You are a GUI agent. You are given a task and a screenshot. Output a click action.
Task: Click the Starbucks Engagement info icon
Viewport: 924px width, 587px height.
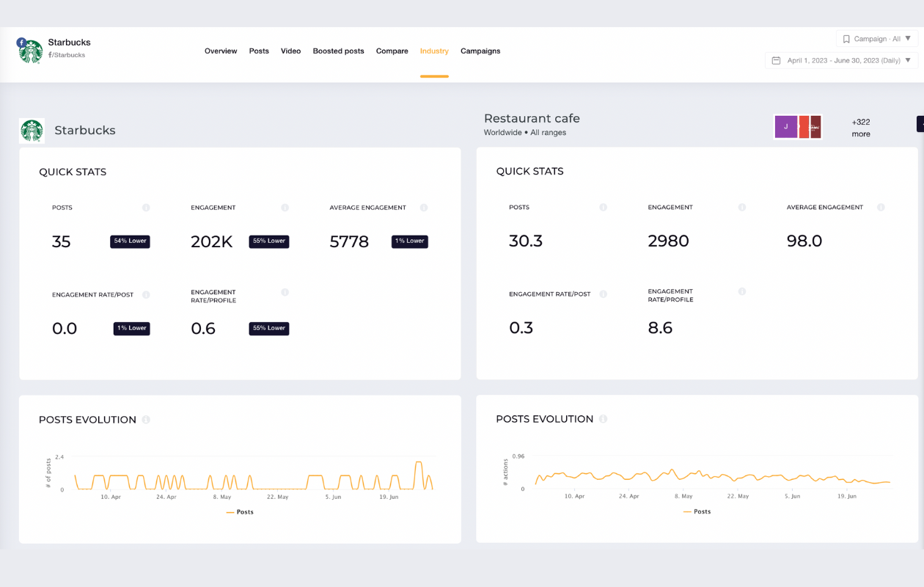285,208
